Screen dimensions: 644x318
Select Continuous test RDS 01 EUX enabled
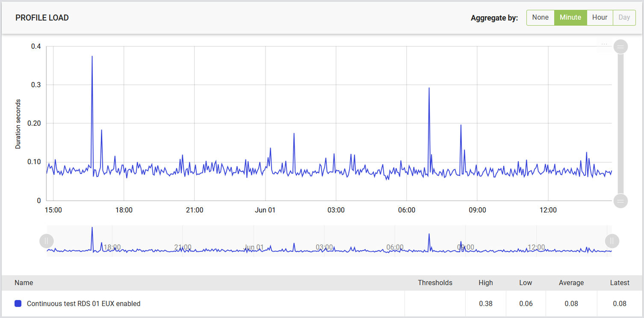coord(83,303)
